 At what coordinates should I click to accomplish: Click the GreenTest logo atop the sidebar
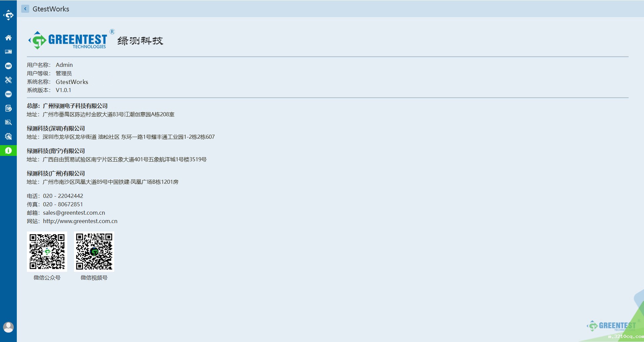point(8,15)
